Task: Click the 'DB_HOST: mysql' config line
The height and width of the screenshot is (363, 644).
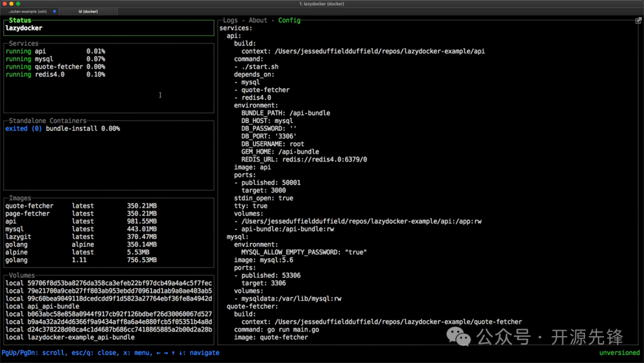Action: [267, 121]
